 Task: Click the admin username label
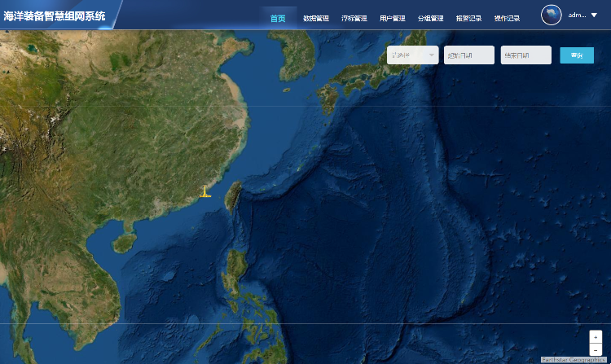(577, 15)
